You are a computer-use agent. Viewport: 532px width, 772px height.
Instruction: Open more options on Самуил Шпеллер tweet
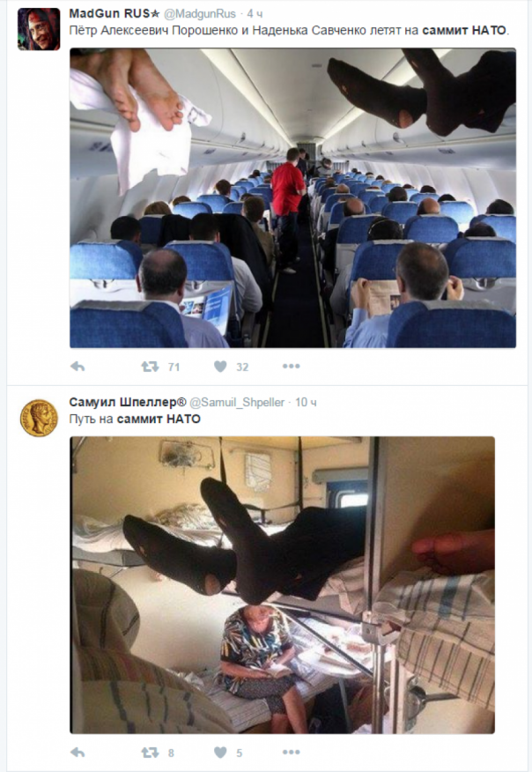tap(291, 753)
